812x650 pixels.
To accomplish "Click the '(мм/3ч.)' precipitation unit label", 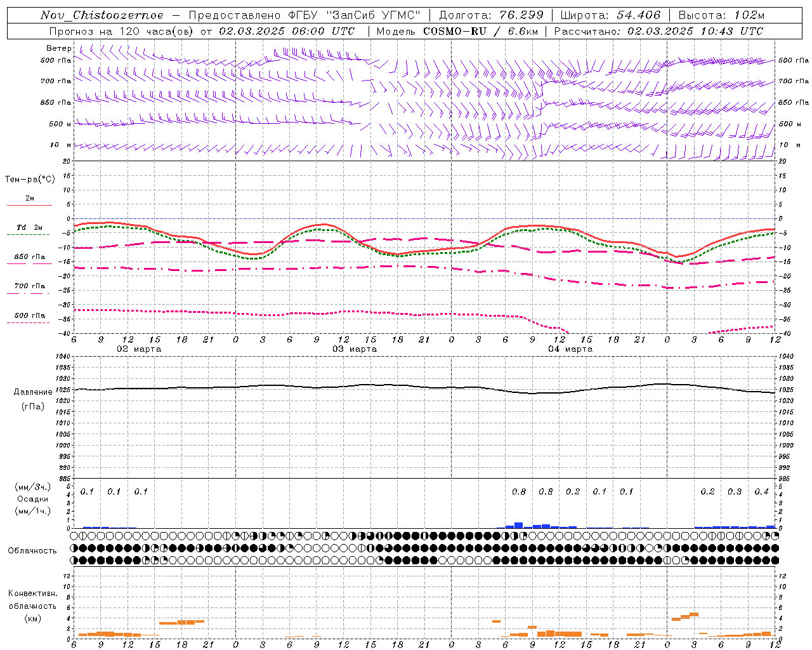I will [x=32, y=487].
